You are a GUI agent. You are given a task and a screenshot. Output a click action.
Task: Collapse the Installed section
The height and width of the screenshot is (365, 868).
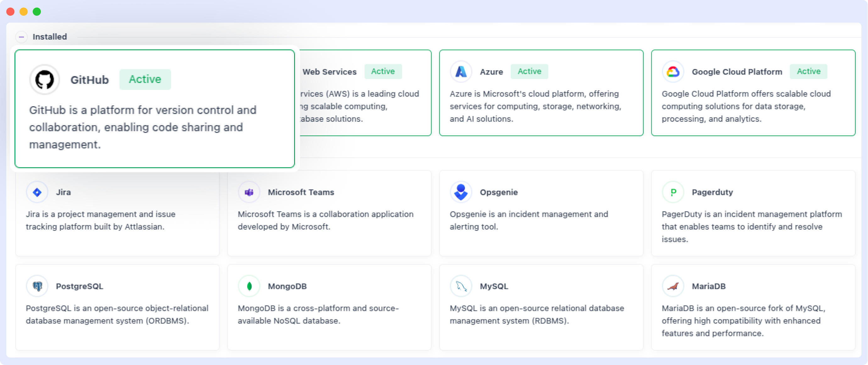[22, 37]
